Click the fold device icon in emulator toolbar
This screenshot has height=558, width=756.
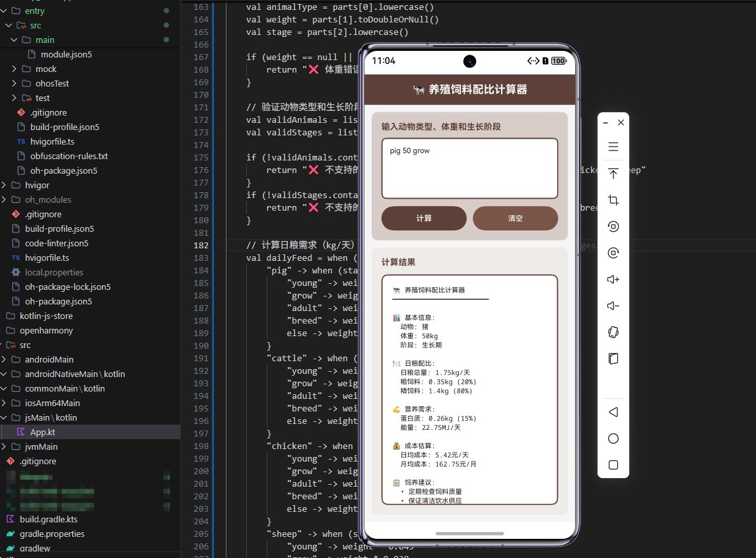(613, 359)
